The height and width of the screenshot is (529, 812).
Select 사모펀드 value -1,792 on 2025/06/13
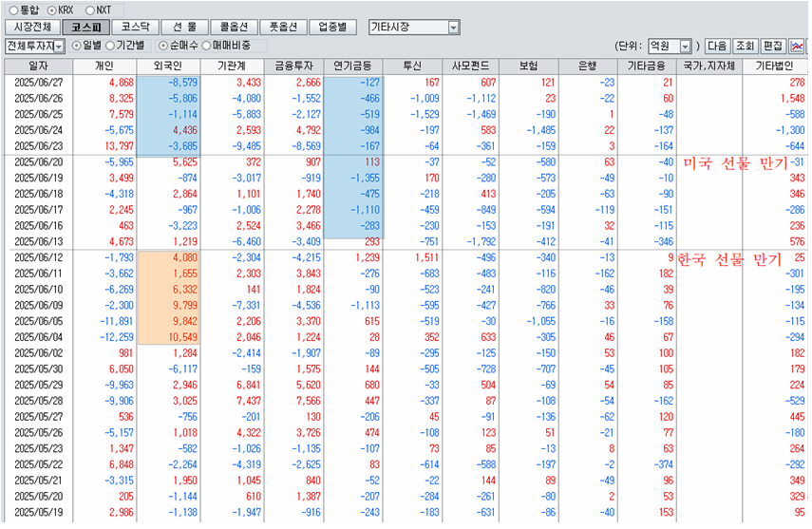coord(482,241)
